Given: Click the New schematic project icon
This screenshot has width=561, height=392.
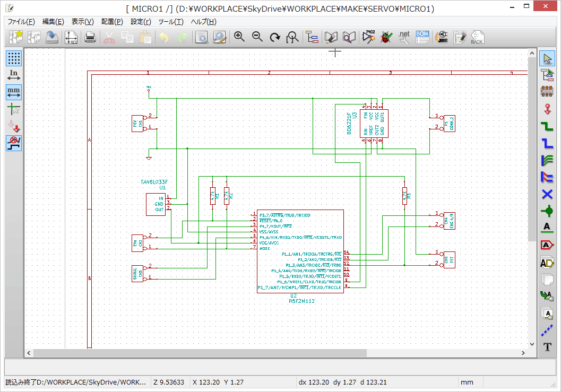Looking at the screenshot, I should [x=16, y=37].
